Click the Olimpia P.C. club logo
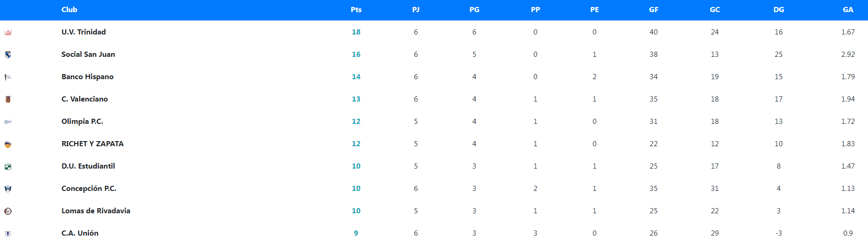Image resolution: width=868 pixels, height=244 pixels. [8, 122]
